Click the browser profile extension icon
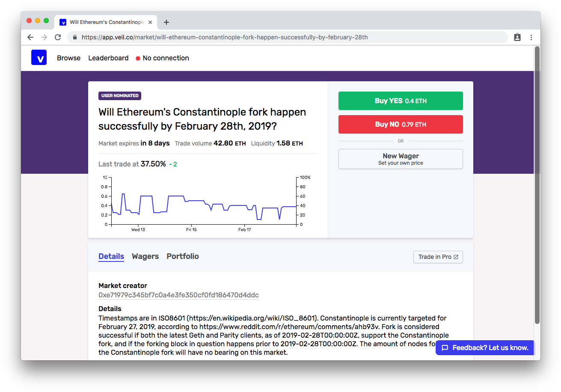Image resolution: width=561 pixels, height=392 pixels. [517, 37]
